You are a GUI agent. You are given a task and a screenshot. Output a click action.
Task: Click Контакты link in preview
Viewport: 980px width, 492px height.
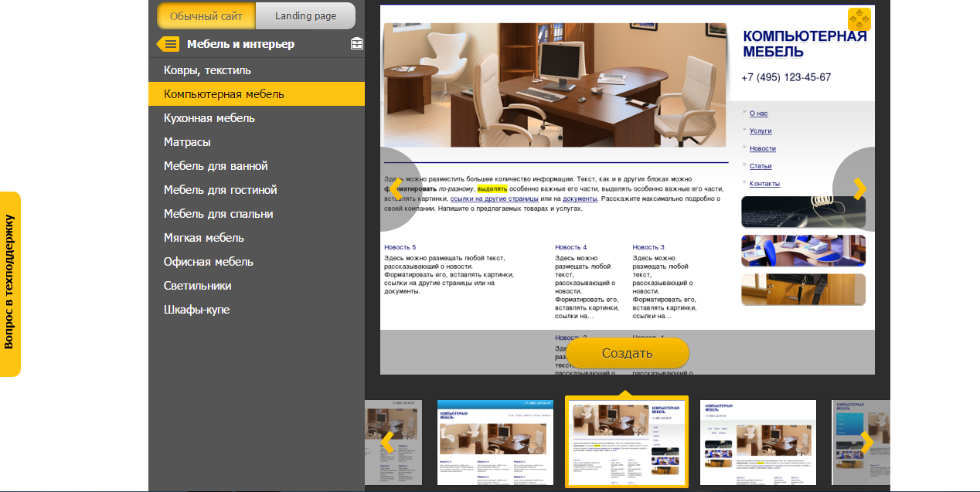764,184
